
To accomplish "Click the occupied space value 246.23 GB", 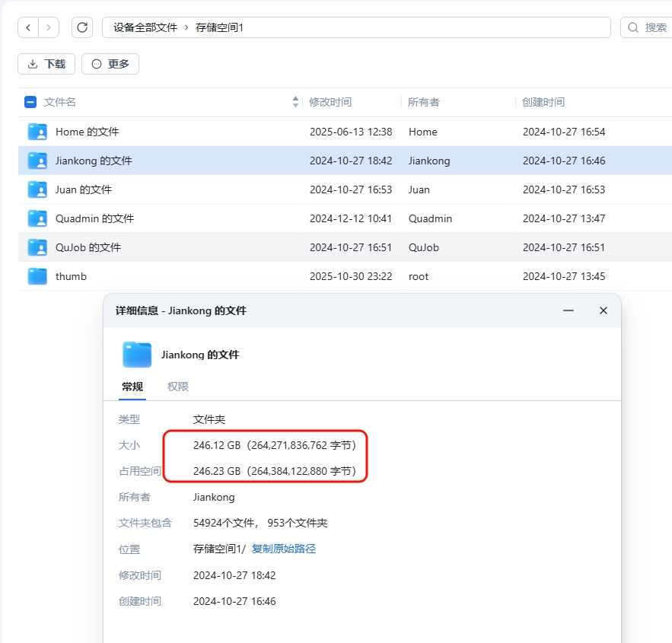I will coord(217,471).
